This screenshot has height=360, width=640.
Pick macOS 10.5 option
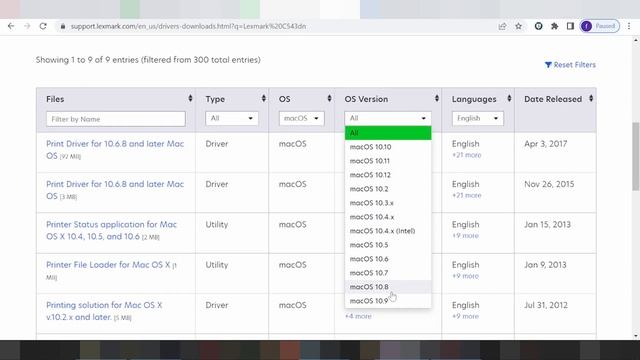point(388,245)
